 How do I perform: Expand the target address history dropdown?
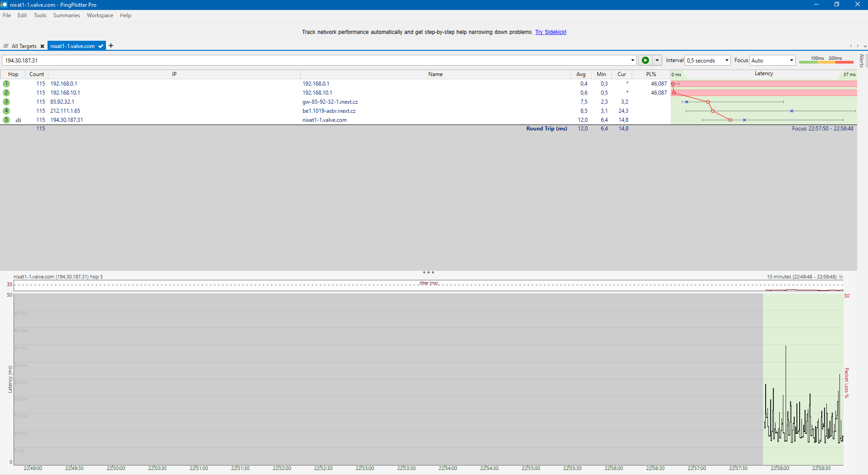pyautogui.click(x=633, y=60)
